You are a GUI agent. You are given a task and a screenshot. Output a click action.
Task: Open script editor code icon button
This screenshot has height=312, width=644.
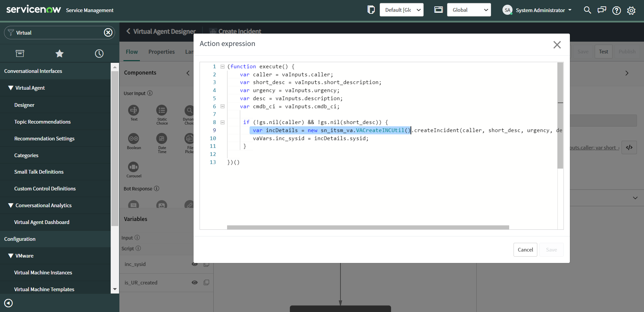629,147
